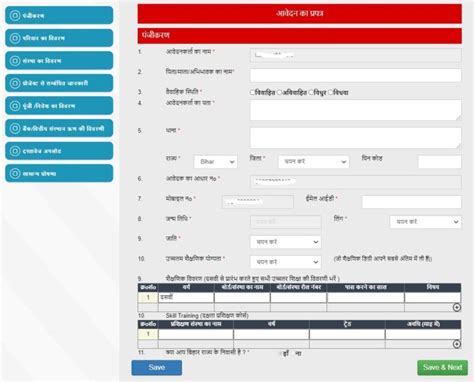This screenshot has height=382, width=474.
Task: Click the circle icon on third sidebar item
Action: point(15,61)
